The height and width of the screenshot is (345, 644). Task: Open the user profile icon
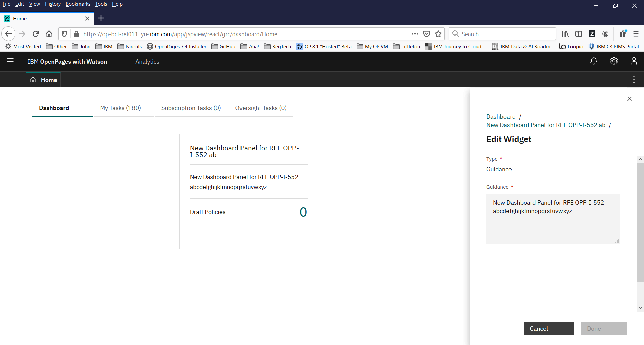pyautogui.click(x=634, y=61)
